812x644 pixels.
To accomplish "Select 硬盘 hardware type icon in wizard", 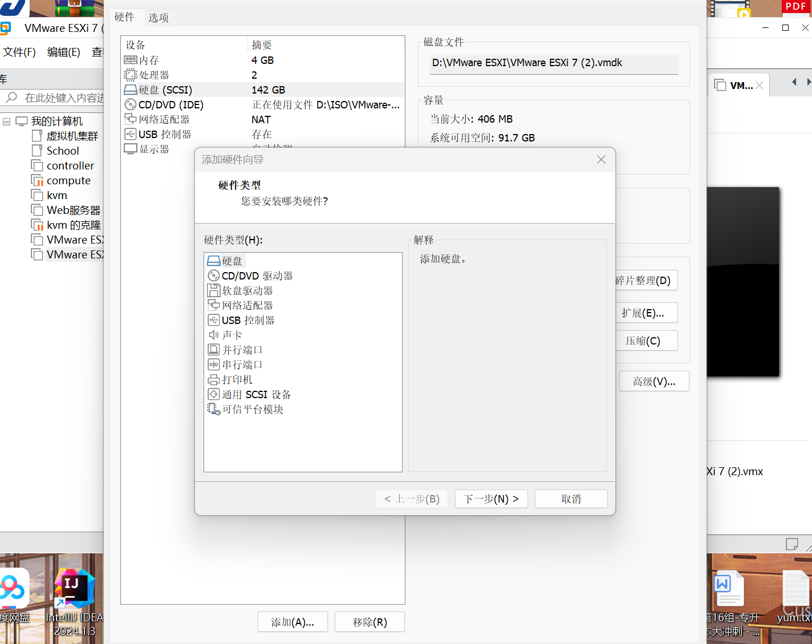I will click(214, 261).
